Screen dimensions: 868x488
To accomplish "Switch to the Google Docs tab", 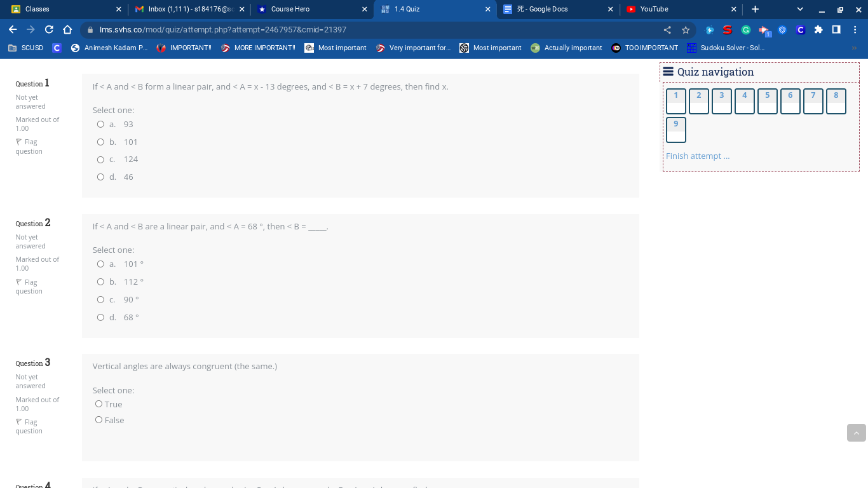I will tap(557, 9).
